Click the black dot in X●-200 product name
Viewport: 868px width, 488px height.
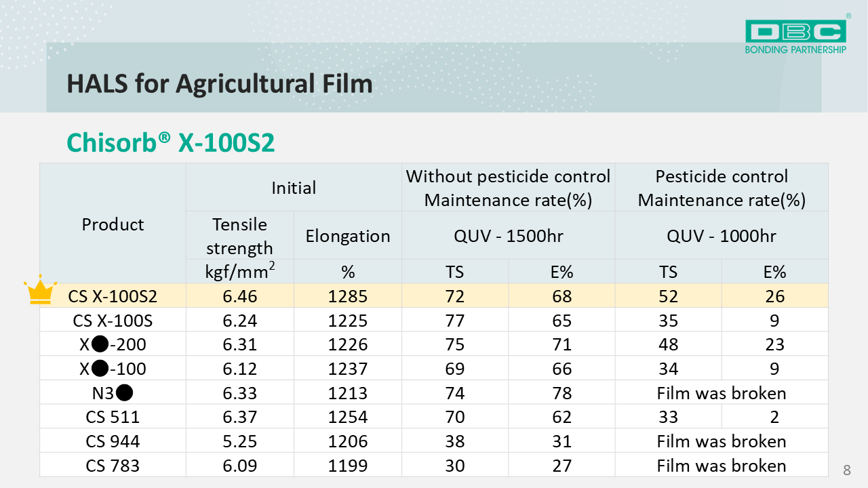pyautogui.click(x=99, y=344)
